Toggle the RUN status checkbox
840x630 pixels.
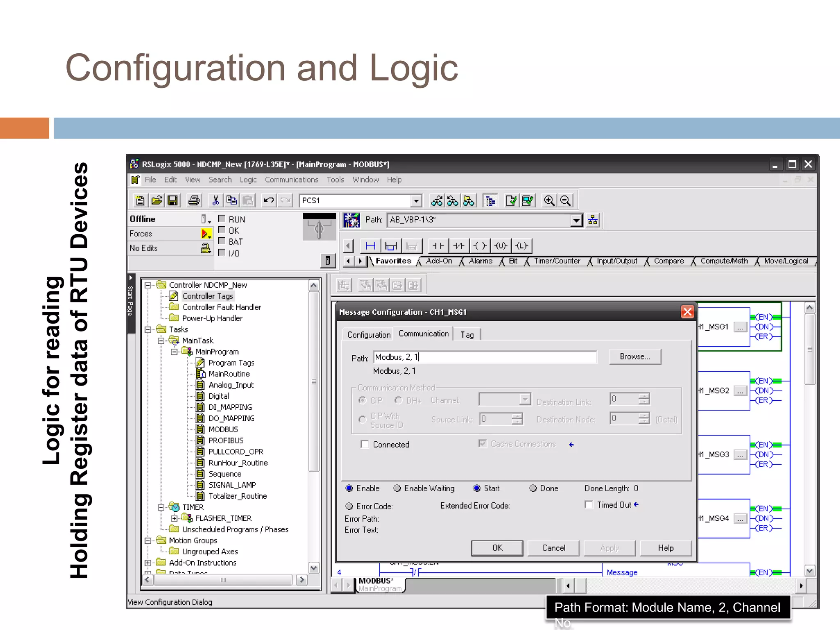click(x=222, y=219)
